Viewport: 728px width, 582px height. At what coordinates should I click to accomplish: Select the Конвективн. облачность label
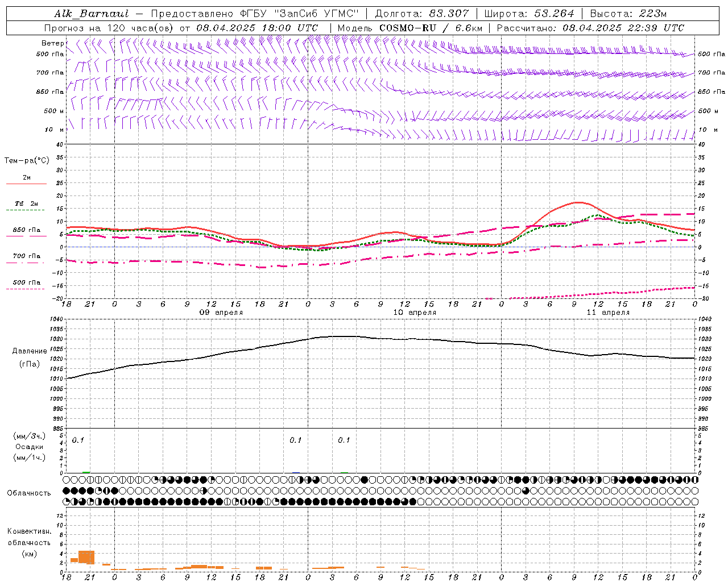(29, 537)
